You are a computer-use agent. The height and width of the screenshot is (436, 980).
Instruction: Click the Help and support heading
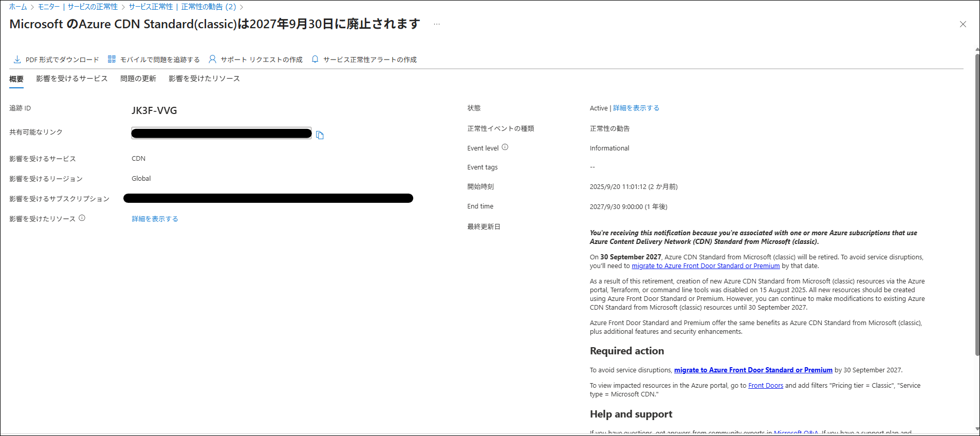(x=631, y=414)
